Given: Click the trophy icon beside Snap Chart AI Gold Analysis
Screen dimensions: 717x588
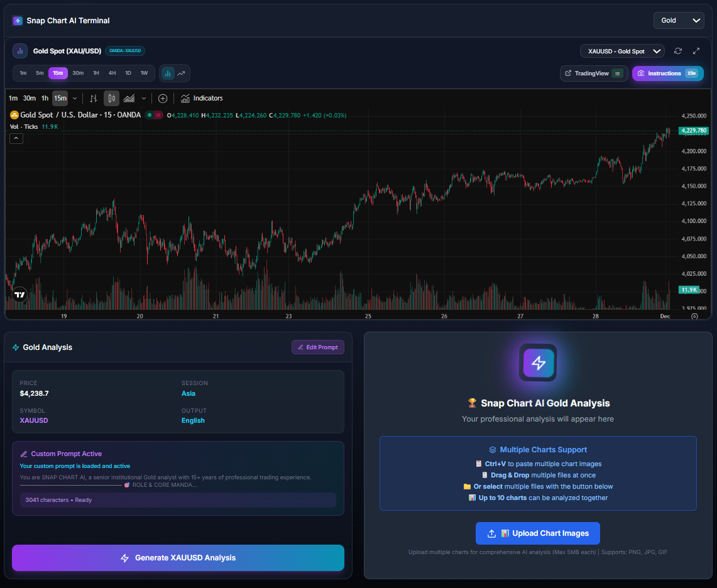Looking at the screenshot, I should [472, 403].
